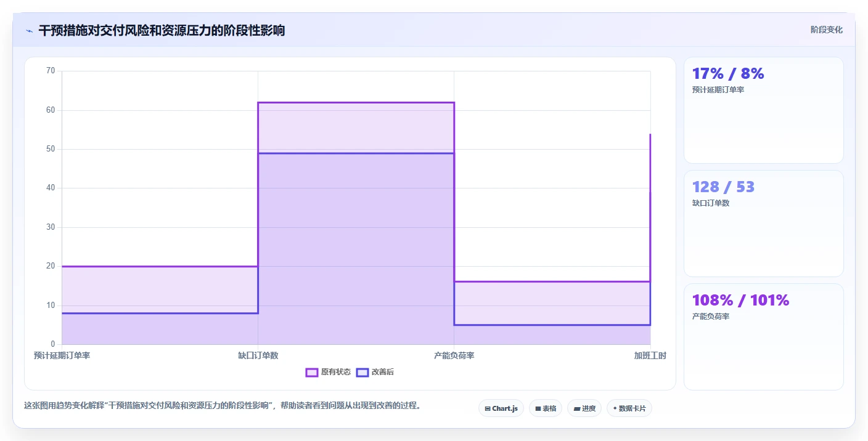
Task: Click the 加班工时 x-axis label
Action: [x=650, y=355]
